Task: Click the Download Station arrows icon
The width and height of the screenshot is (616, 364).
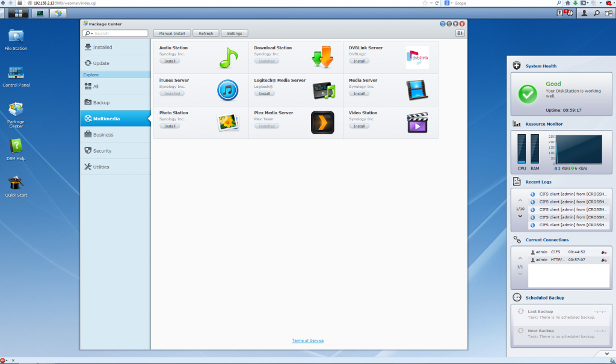Action: 322,57
